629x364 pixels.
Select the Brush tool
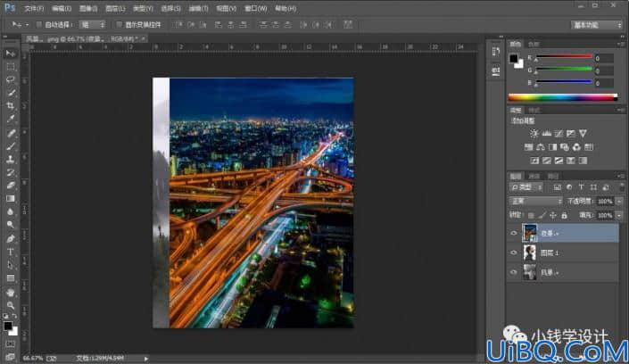click(11, 146)
